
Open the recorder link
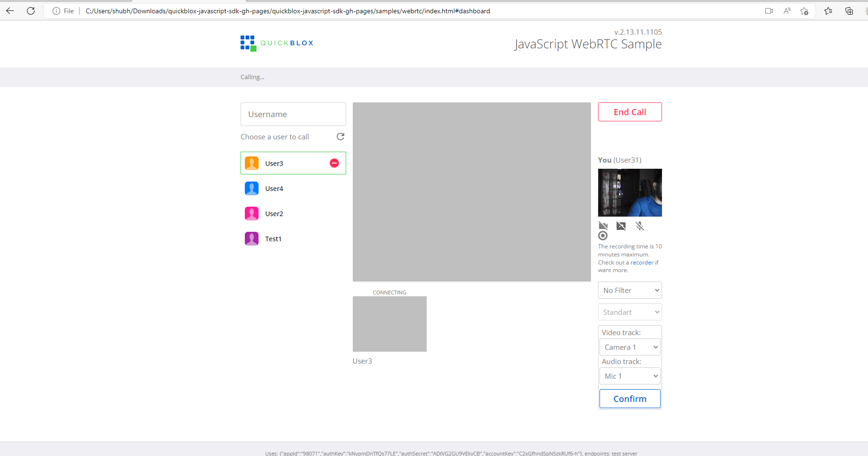642,263
